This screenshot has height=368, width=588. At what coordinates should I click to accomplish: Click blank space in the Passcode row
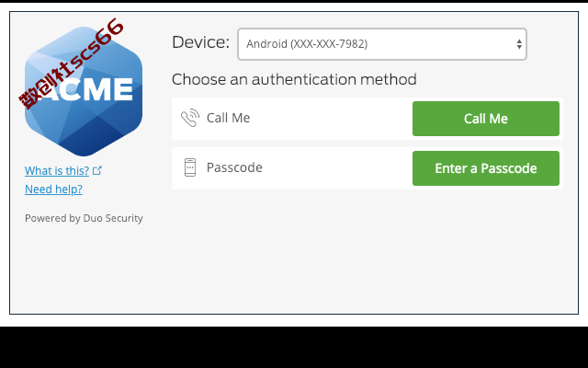(x=337, y=168)
